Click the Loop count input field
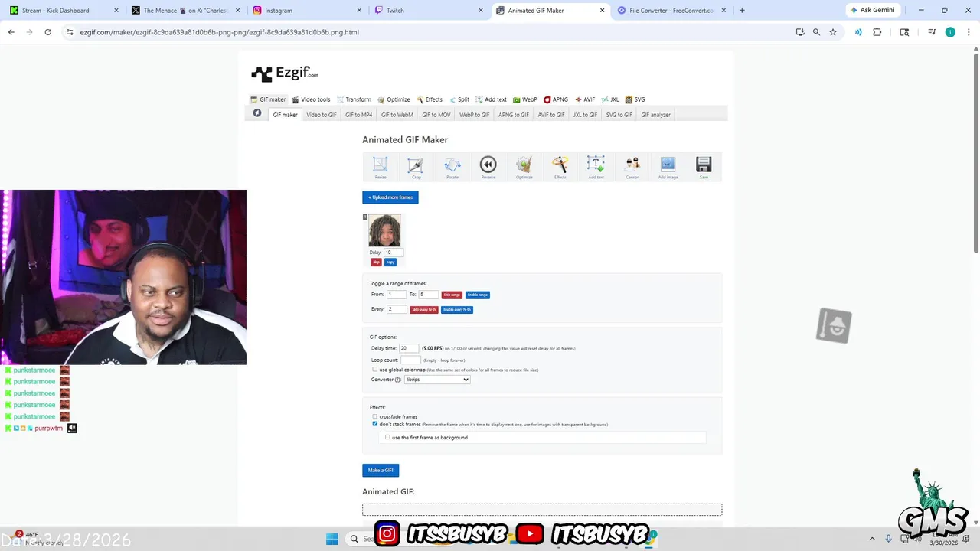 click(410, 360)
